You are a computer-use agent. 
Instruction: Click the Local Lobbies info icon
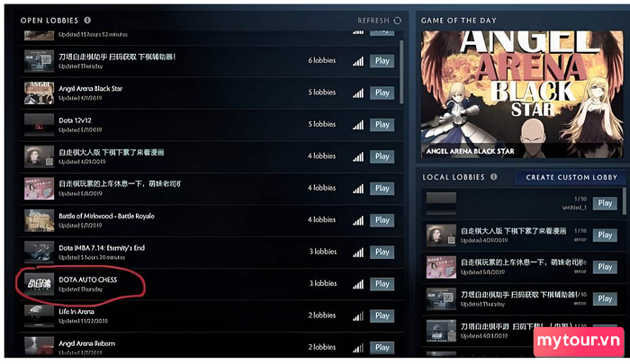tap(494, 176)
